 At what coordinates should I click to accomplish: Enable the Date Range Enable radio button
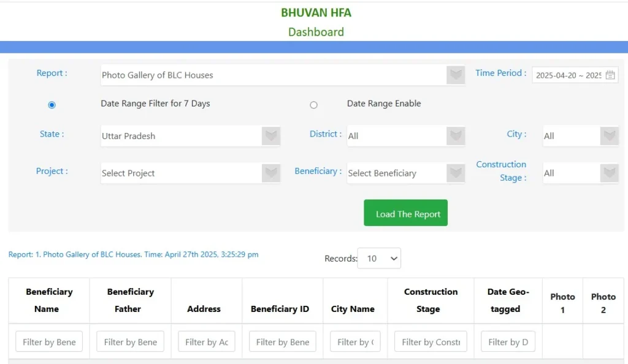point(313,105)
